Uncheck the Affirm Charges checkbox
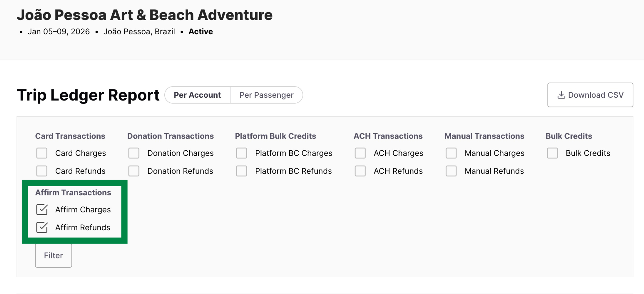Viewport: 644px width, 294px height. coord(42,210)
